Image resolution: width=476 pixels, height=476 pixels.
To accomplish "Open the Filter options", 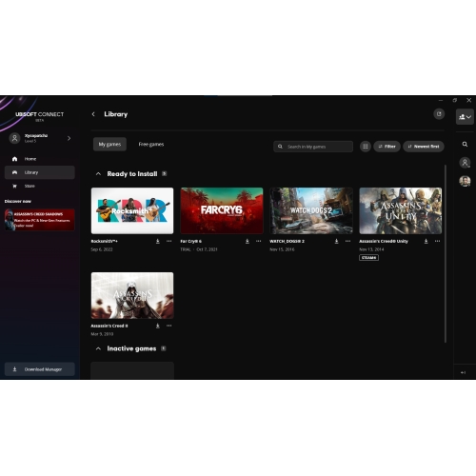I will click(x=387, y=147).
